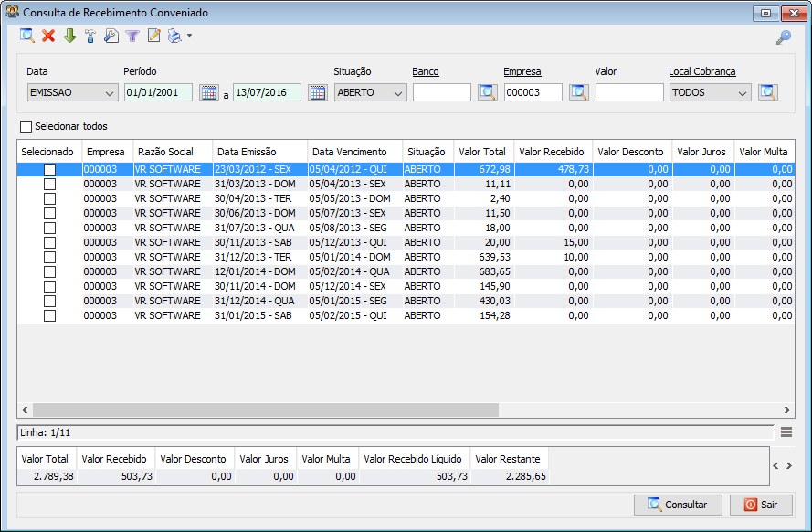Click the Valor input field
Viewport: 812px width, 532px height.
coord(628,92)
